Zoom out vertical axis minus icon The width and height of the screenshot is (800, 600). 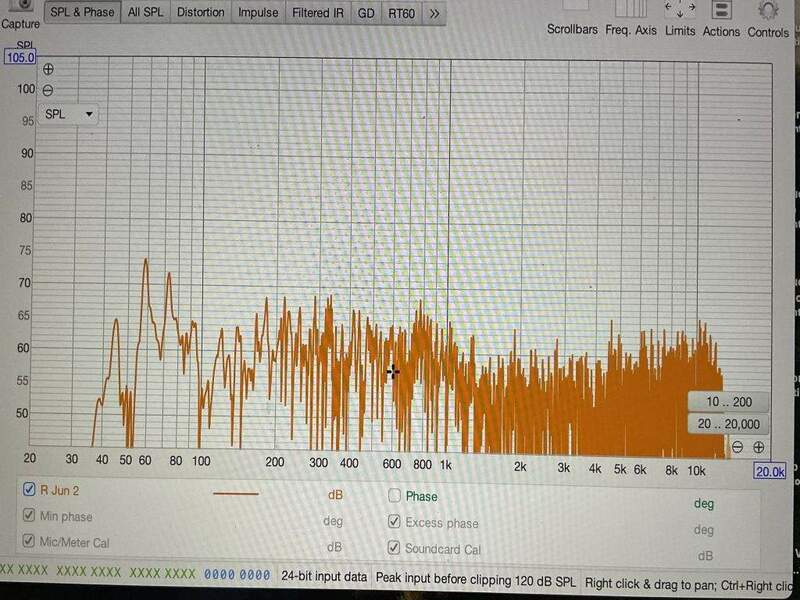[x=47, y=90]
